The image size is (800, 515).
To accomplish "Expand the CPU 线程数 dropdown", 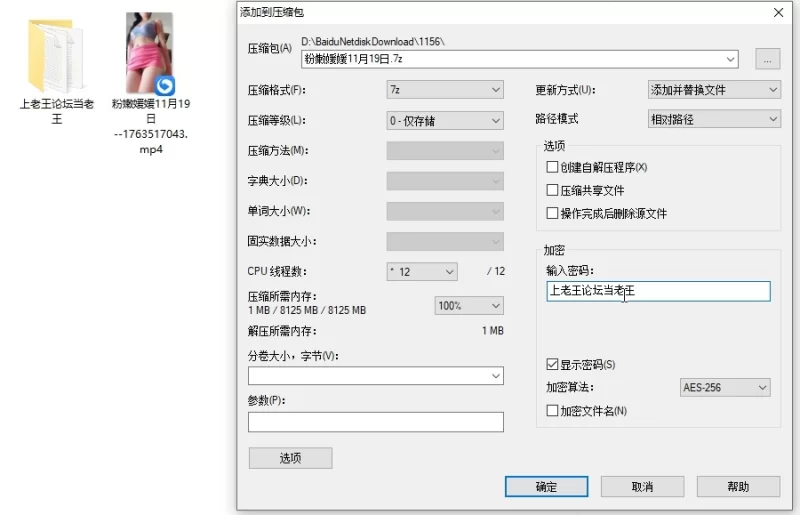I will point(421,272).
